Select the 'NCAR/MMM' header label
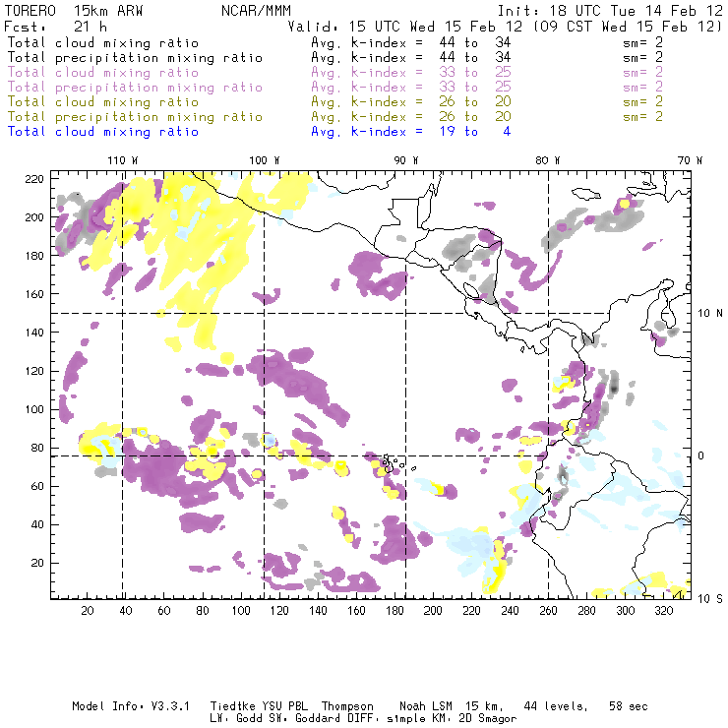 pyautogui.click(x=257, y=11)
